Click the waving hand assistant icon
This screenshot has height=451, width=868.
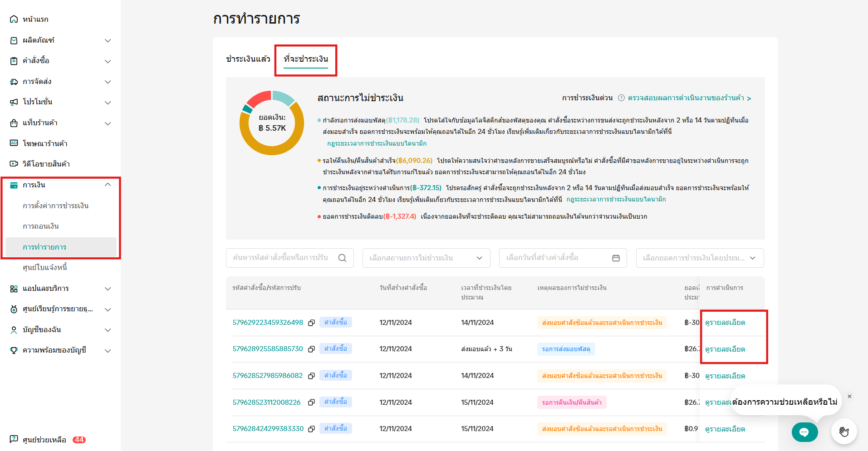click(x=843, y=431)
